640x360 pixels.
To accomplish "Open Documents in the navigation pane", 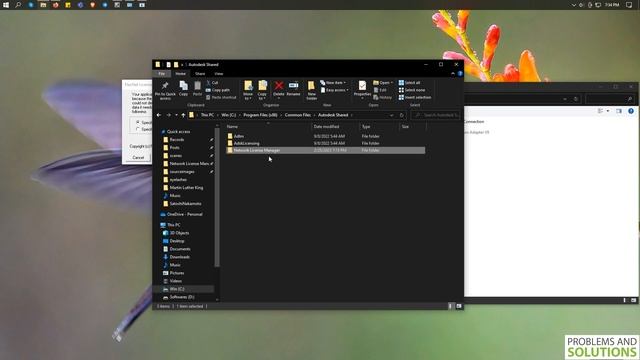I will coord(180,249).
